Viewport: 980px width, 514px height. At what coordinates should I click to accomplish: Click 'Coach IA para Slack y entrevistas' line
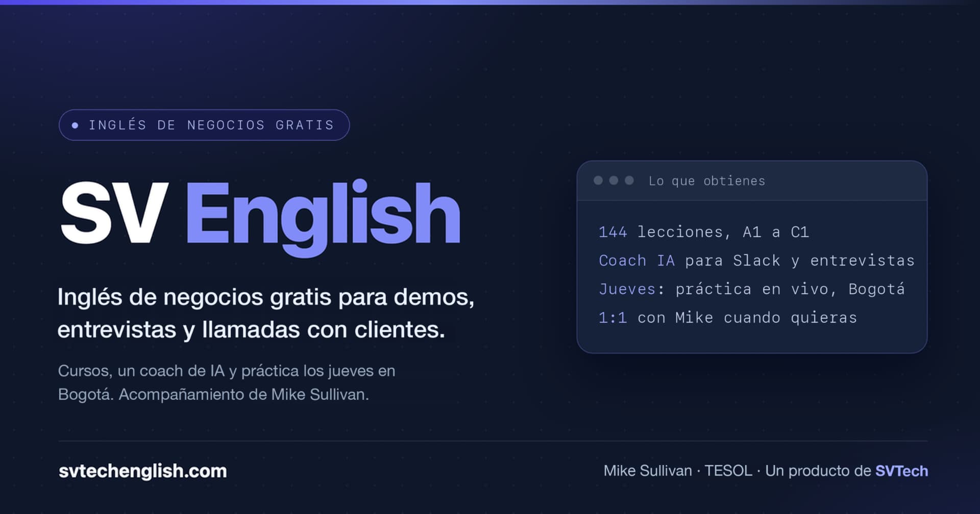756,261
